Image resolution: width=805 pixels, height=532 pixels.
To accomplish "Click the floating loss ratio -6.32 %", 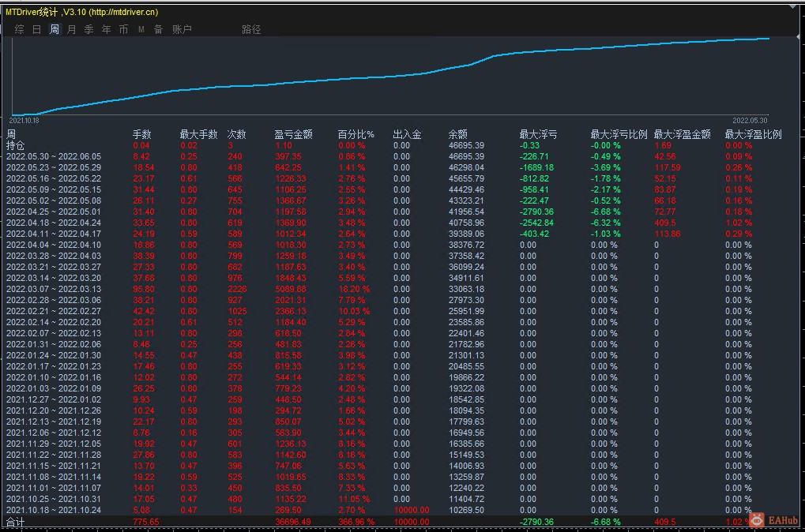I will [x=605, y=223].
